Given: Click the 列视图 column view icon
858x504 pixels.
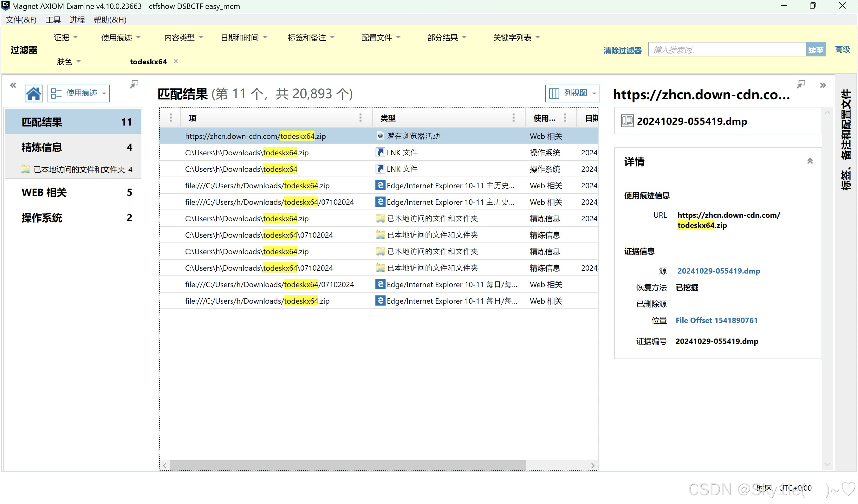Looking at the screenshot, I should click(x=554, y=93).
